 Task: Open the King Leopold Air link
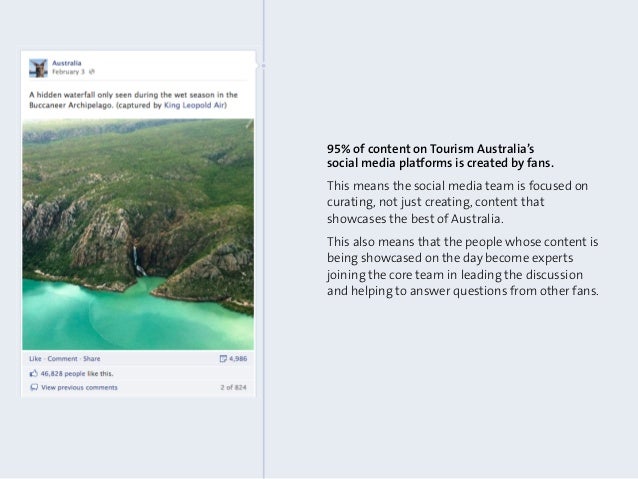194,105
